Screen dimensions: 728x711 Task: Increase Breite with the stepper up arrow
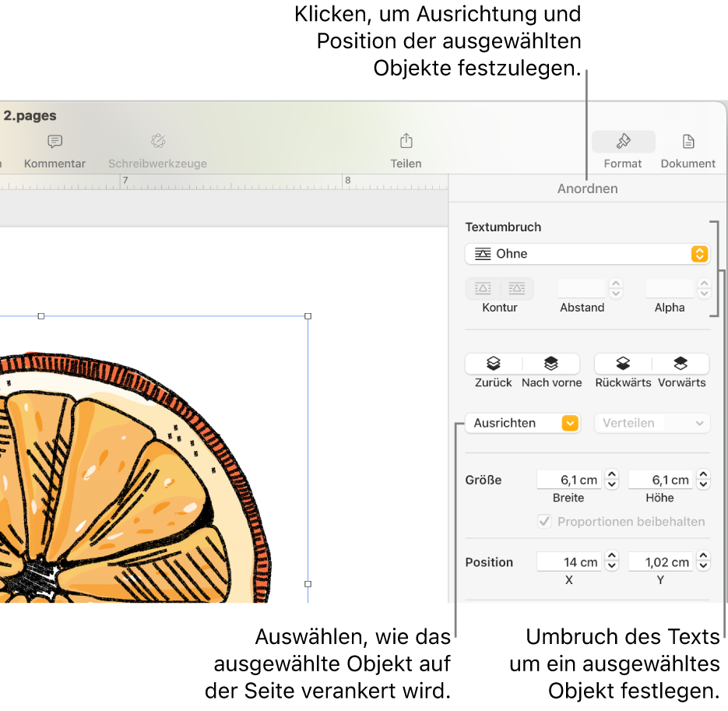[x=612, y=474]
